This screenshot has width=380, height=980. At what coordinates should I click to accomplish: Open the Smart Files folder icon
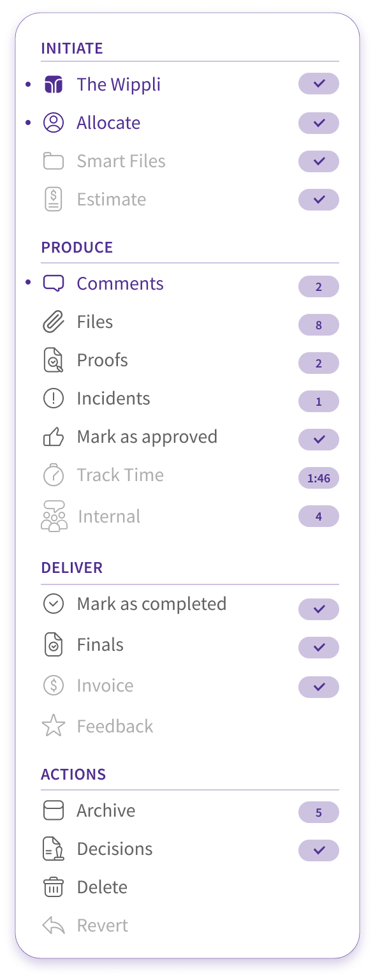click(x=54, y=161)
